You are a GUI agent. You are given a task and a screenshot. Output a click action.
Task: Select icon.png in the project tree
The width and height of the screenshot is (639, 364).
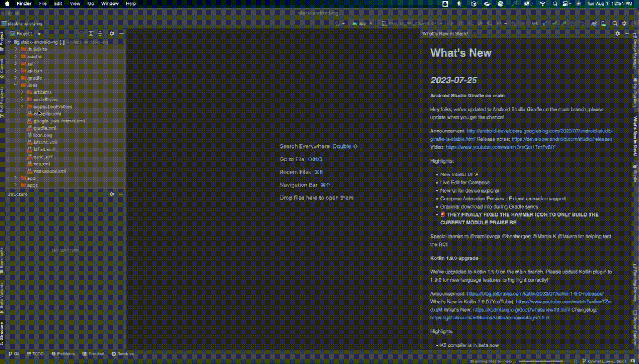coord(43,135)
